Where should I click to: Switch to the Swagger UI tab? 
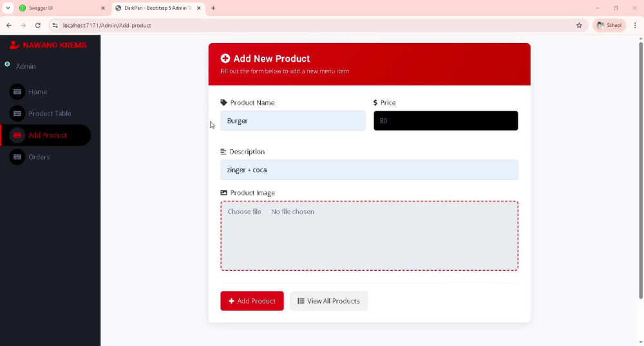pos(62,8)
